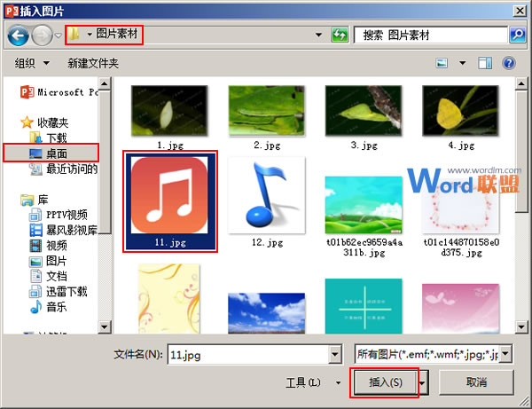Click sidebar scrollbar up arrow
This screenshot has height=409, width=532.
click(x=105, y=83)
